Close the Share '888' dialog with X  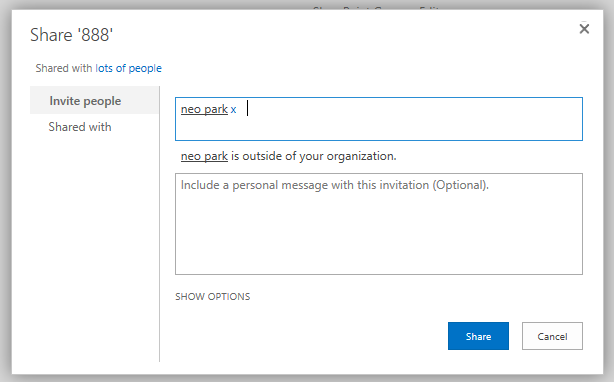pyautogui.click(x=584, y=29)
